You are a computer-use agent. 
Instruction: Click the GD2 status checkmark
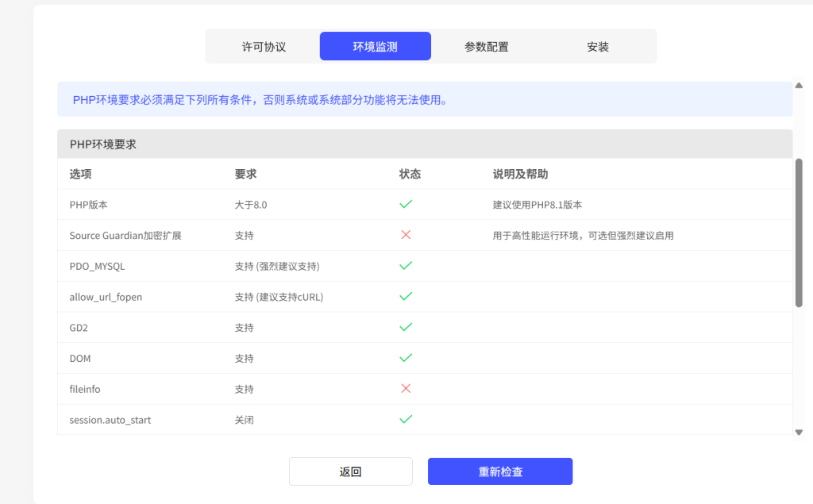click(x=406, y=327)
